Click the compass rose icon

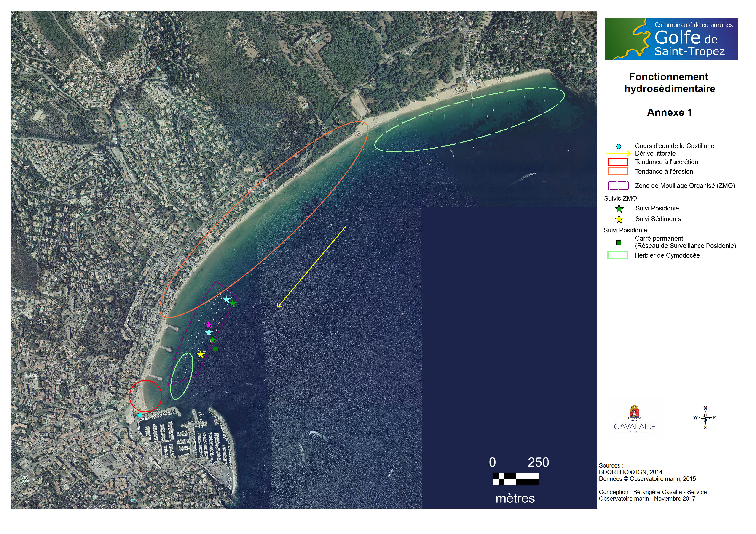click(x=705, y=418)
